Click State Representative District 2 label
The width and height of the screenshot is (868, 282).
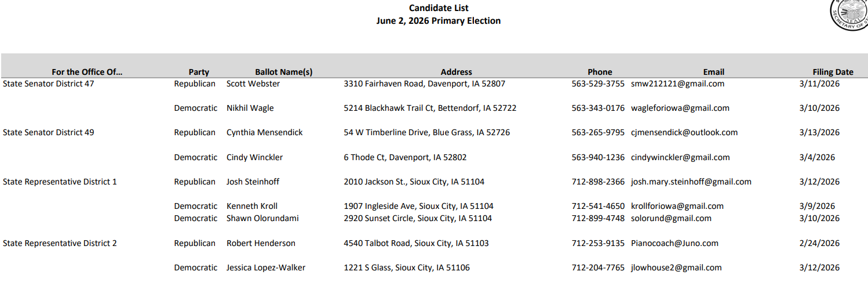[60, 243]
